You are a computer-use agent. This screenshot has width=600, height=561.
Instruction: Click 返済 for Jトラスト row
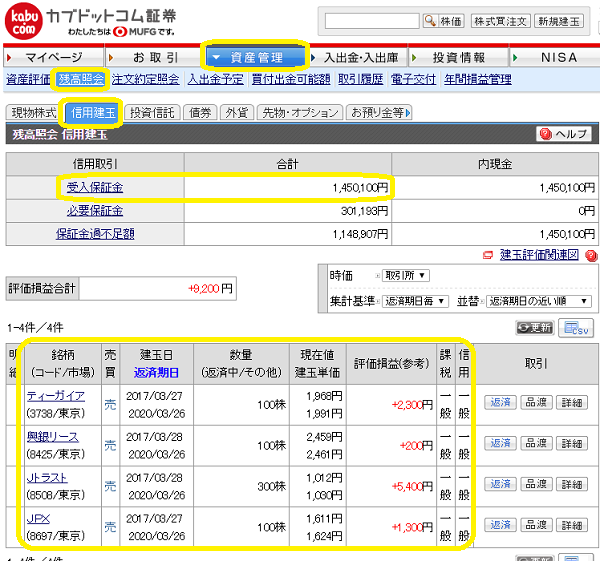[x=500, y=484]
